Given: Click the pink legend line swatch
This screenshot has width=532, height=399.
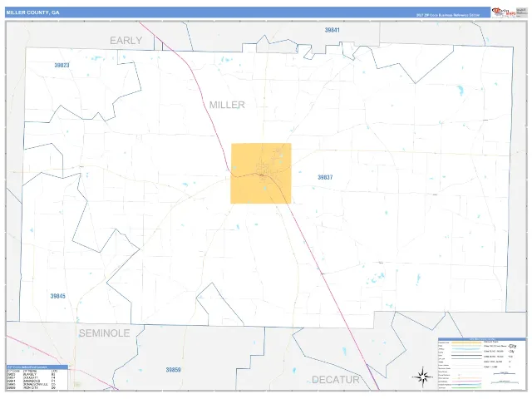Looking at the screenshot, I should [466, 382].
